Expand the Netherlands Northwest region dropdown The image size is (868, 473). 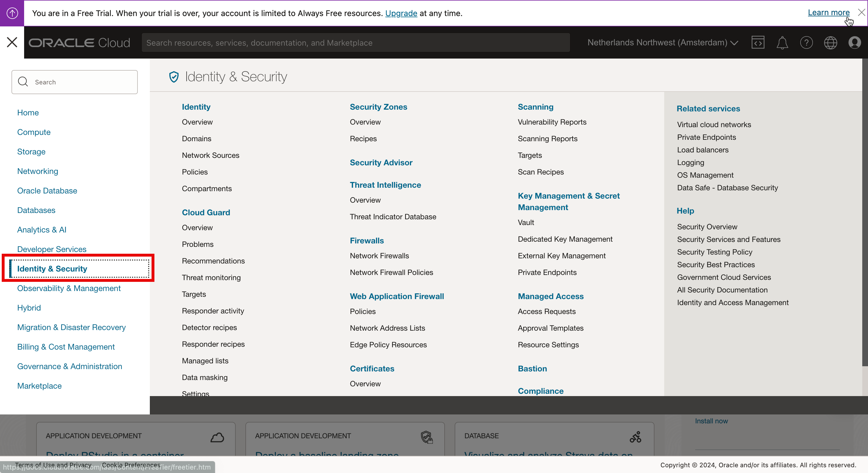tap(662, 42)
